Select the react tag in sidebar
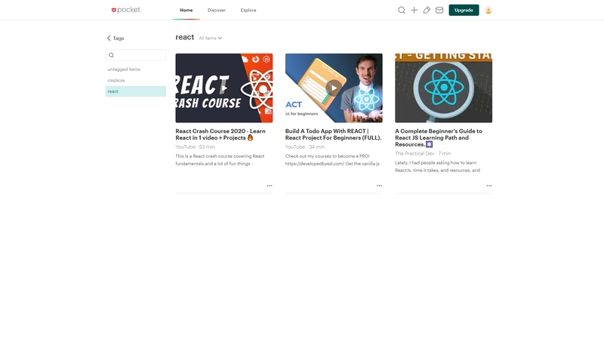This screenshot has height=364, width=604. tap(136, 91)
